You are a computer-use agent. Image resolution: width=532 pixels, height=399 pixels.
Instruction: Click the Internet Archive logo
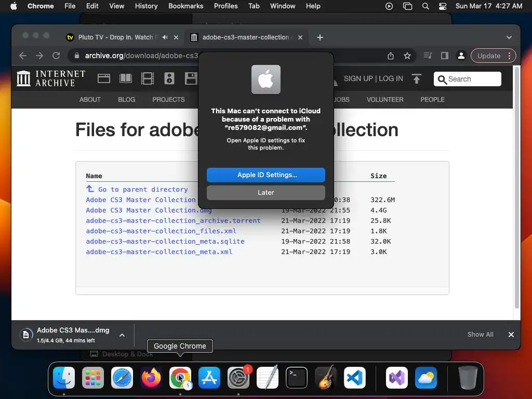click(x=51, y=78)
